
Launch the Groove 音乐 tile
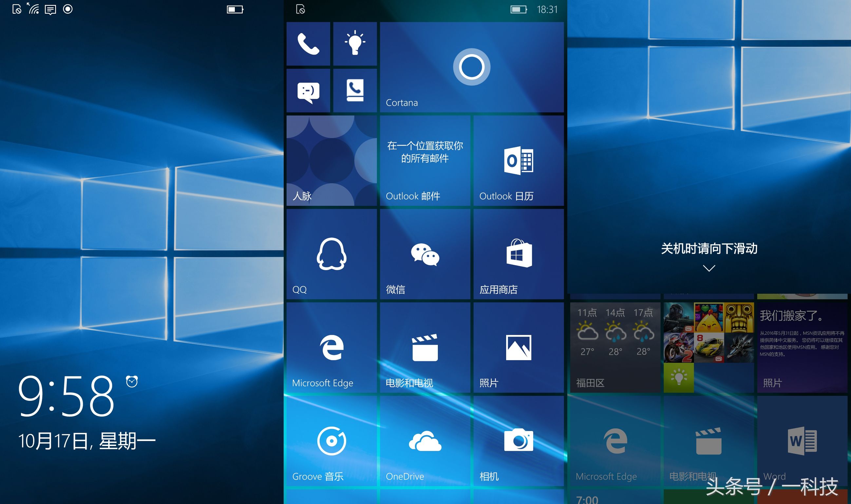[331, 441]
